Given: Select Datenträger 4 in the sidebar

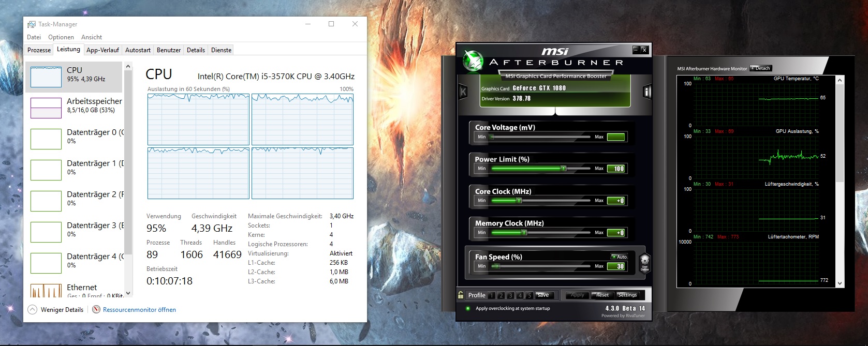Looking at the screenshot, I should [x=74, y=263].
